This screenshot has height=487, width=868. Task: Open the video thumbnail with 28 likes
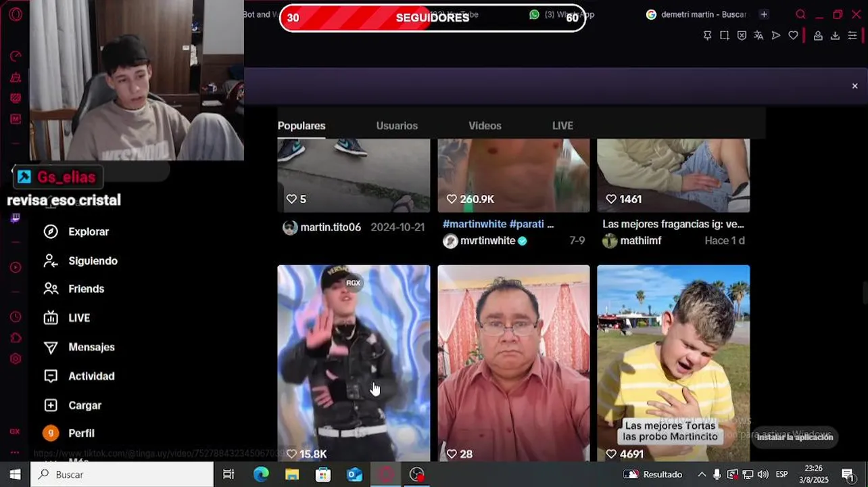click(x=513, y=363)
